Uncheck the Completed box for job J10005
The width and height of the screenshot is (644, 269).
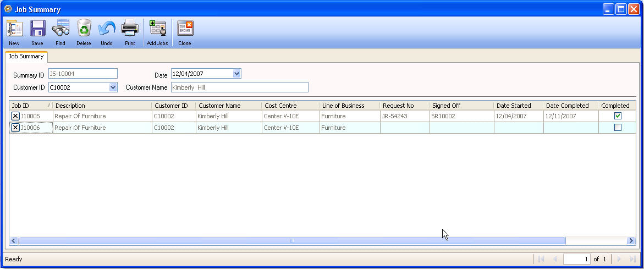(x=618, y=116)
